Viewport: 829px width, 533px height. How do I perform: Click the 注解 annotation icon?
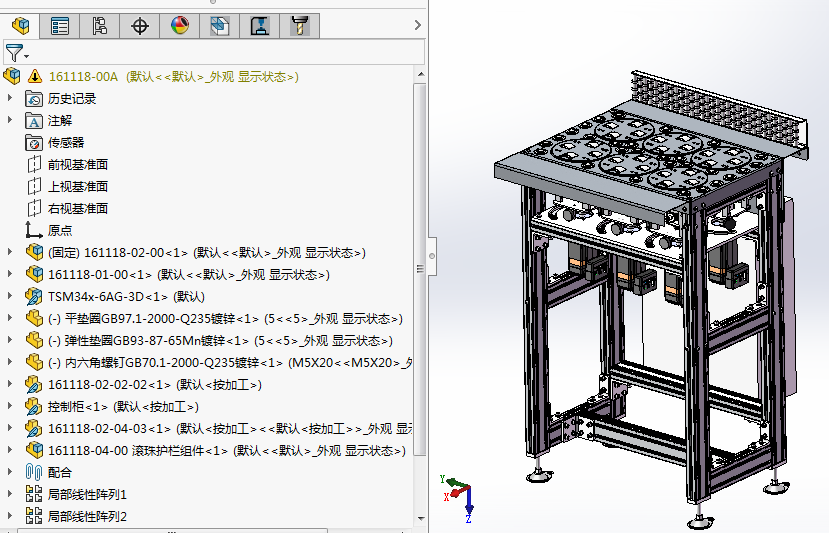pos(34,121)
